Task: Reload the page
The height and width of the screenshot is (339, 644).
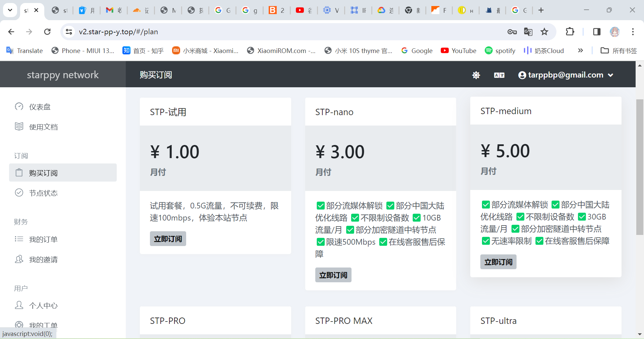Action: click(x=47, y=32)
